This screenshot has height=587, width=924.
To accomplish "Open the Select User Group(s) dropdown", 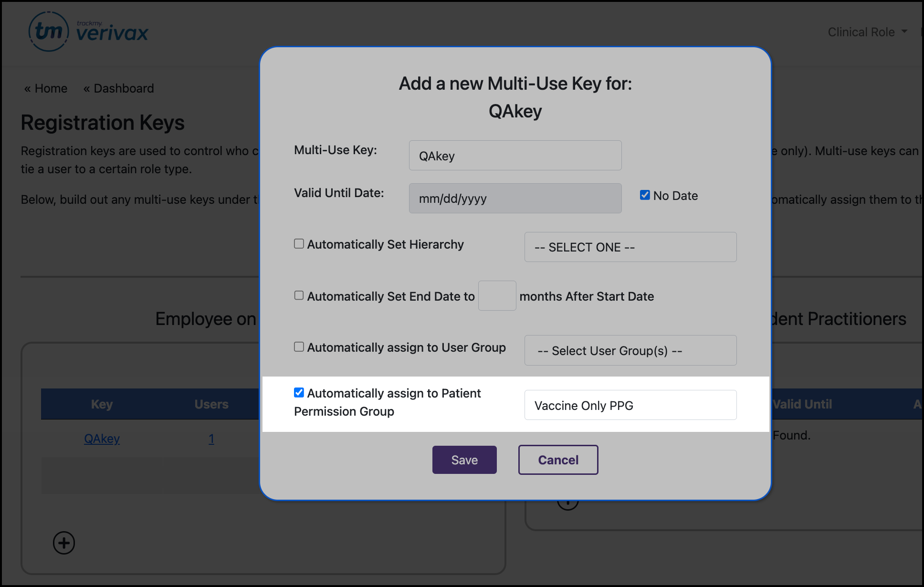I will coord(630,350).
